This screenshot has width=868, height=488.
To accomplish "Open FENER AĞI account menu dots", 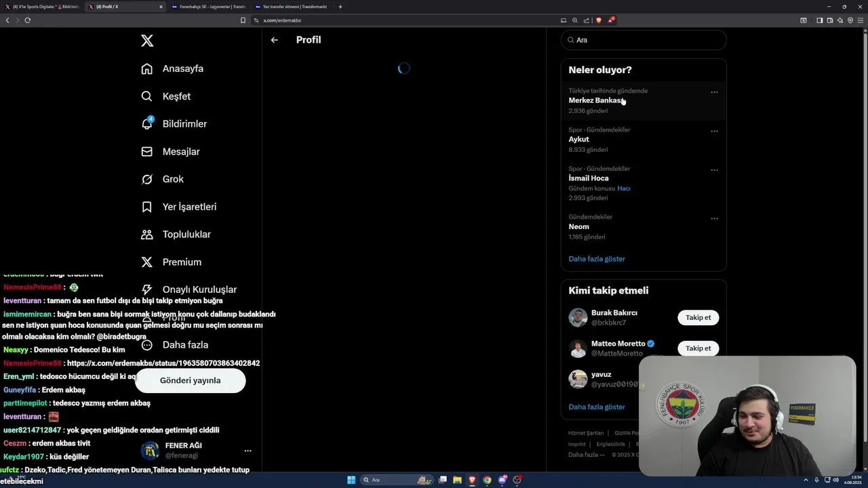I will (x=248, y=451).
